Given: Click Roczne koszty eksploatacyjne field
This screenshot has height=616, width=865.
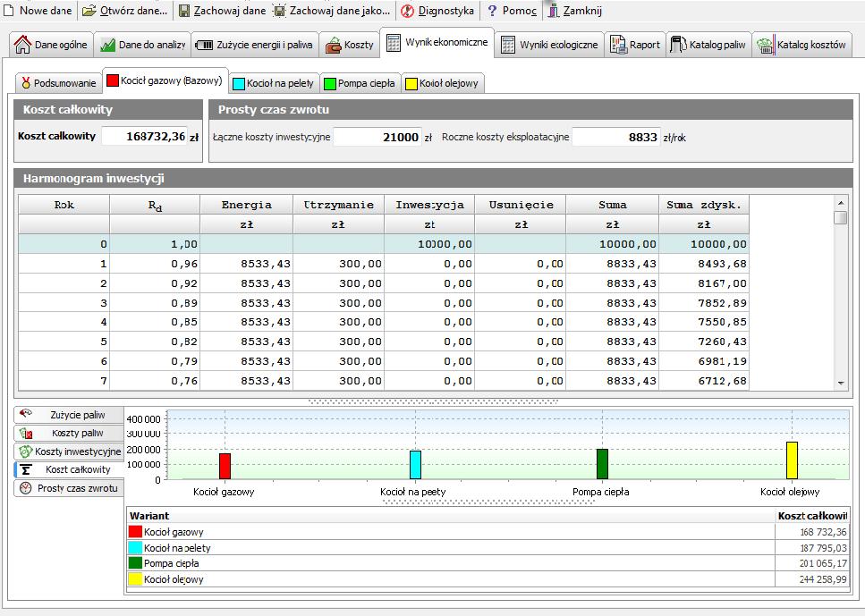Looking at the screenshot, I should [615, 137].
